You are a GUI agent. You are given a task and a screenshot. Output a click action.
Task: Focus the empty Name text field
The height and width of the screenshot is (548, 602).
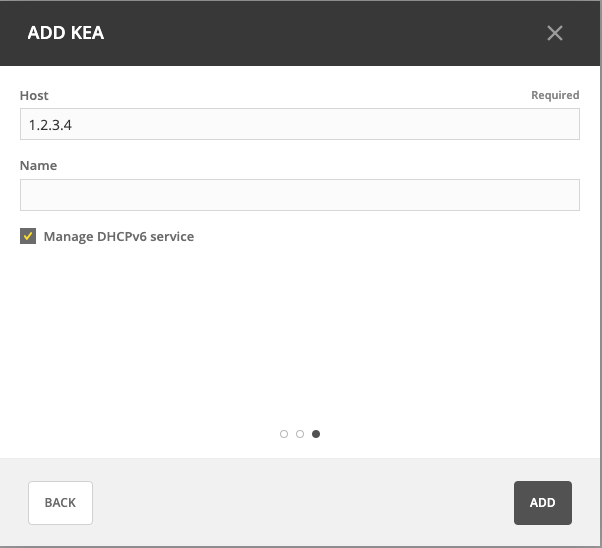pos(300,195)
